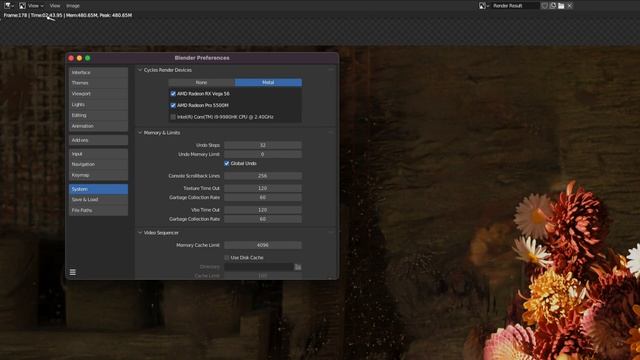
Task: Click the Undo Memory Limit field
Action: [x=263, y=154]
